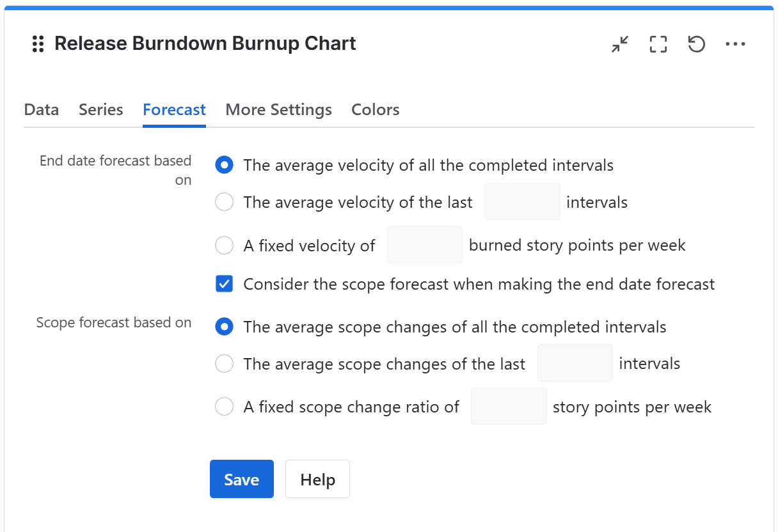This screenshot has height=532, width=778.
Task: Switch to the More Settings tab
Action: click(278, 109)
